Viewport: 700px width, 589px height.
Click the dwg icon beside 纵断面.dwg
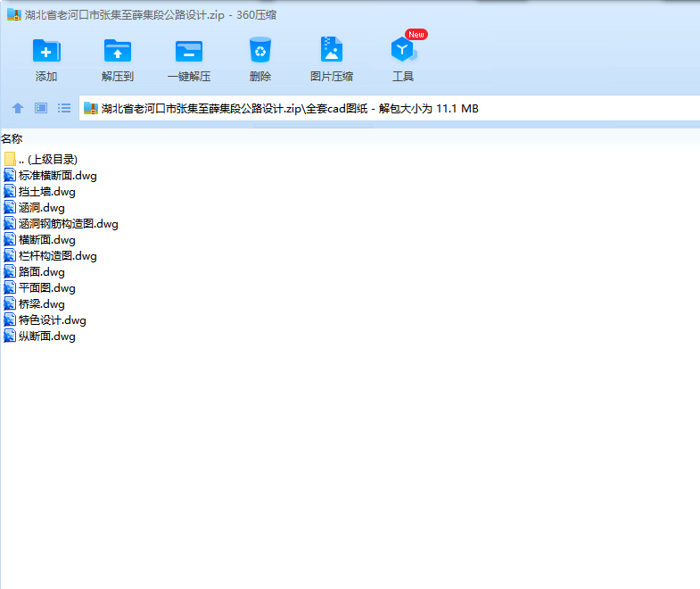10,336
